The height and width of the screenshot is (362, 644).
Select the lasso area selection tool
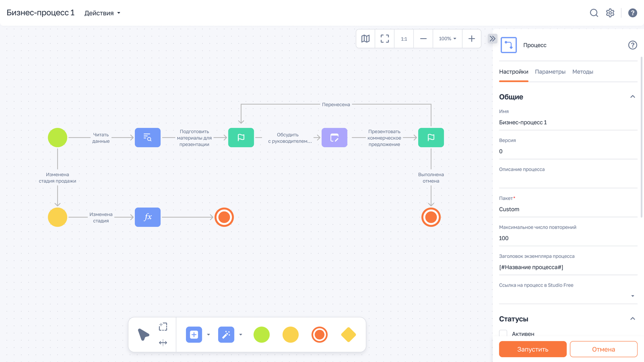(163, 327)
